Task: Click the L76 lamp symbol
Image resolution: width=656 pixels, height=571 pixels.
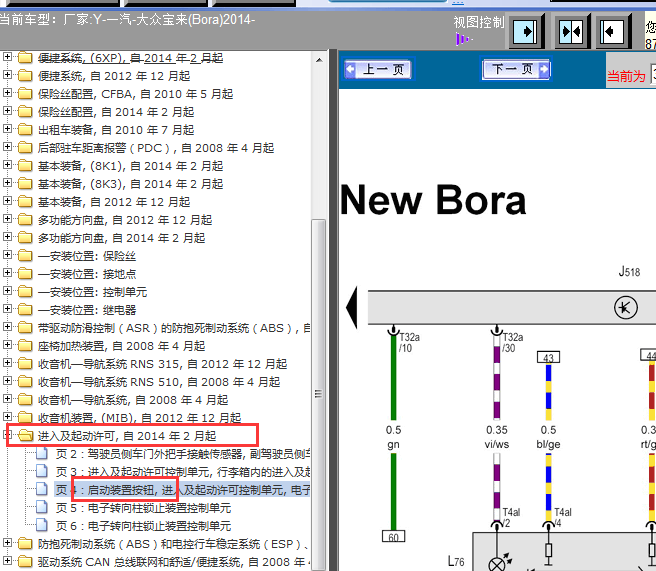Action: point(497,564)
